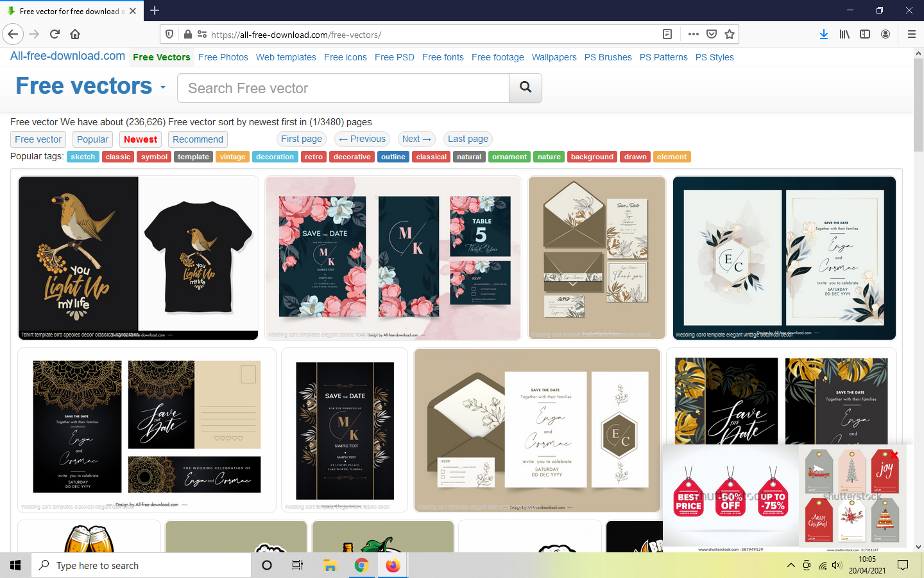Filter by sketch tag
This screenshot has height=578, width=924.
tap(83, 157)
